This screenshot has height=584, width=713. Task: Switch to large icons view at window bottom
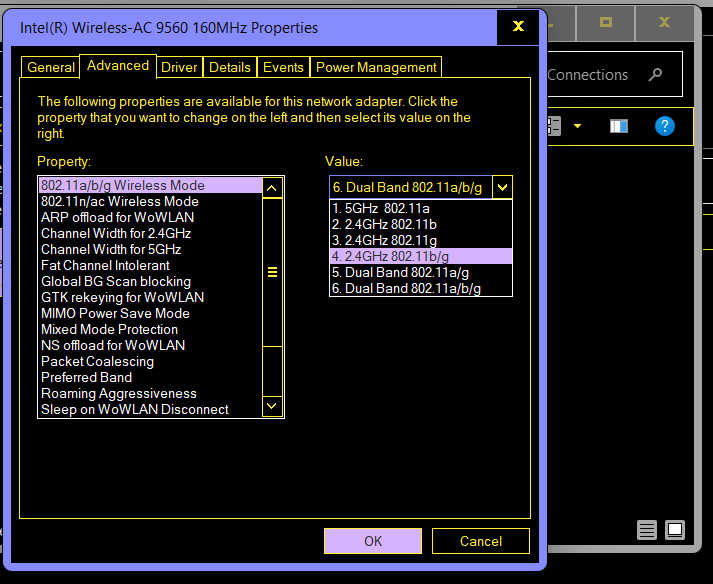[675, 530]
